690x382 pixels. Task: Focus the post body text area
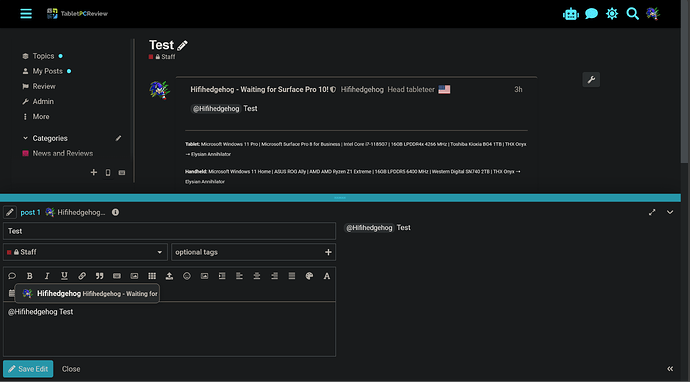point(169,329)
